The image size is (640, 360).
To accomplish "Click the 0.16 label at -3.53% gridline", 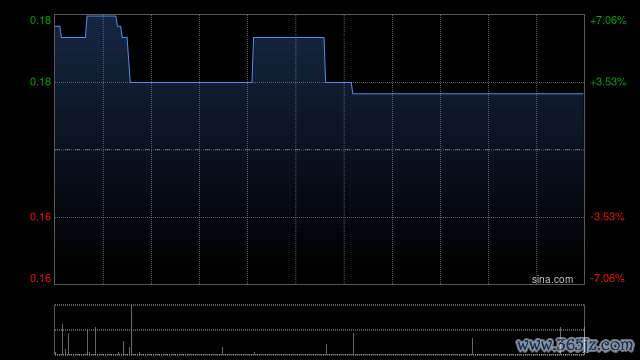I will pyautogui.click(x=40, y=217).
